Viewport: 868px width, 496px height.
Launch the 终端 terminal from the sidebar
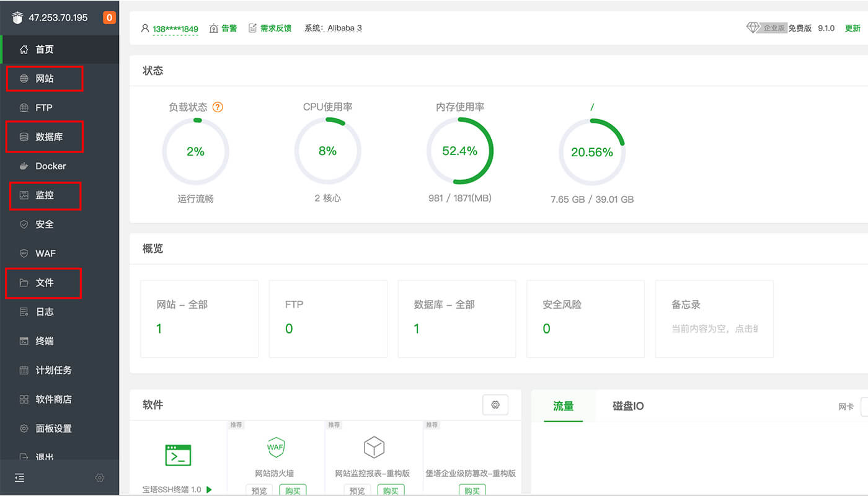click(x=60, y=341)
